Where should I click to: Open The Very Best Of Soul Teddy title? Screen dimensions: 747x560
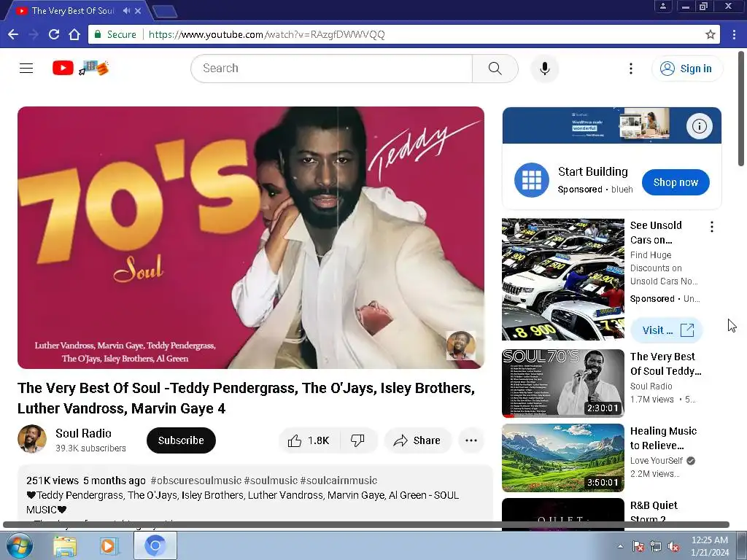665,364
